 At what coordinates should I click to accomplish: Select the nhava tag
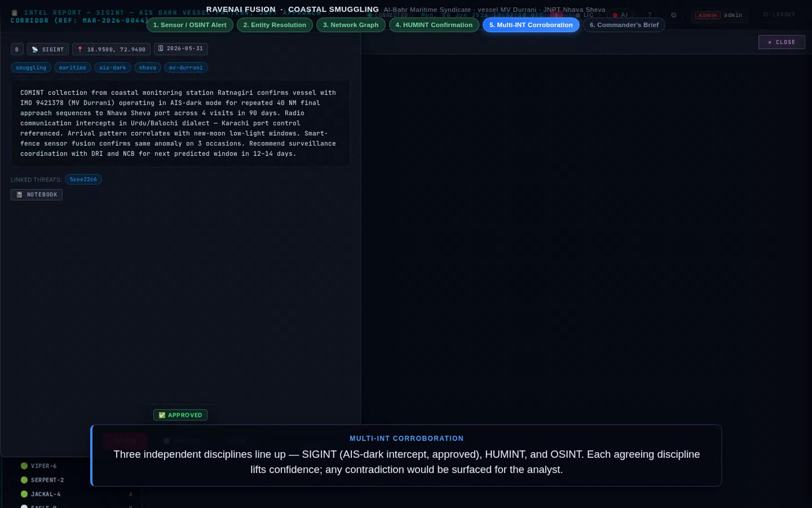pyautogui.click(x=148, y=68)
